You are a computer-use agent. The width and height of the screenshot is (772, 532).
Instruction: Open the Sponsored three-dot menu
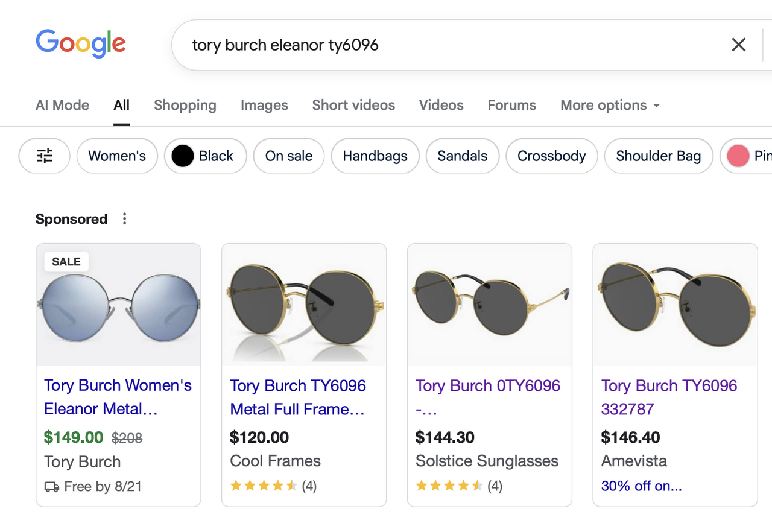[x=124, y=219]
